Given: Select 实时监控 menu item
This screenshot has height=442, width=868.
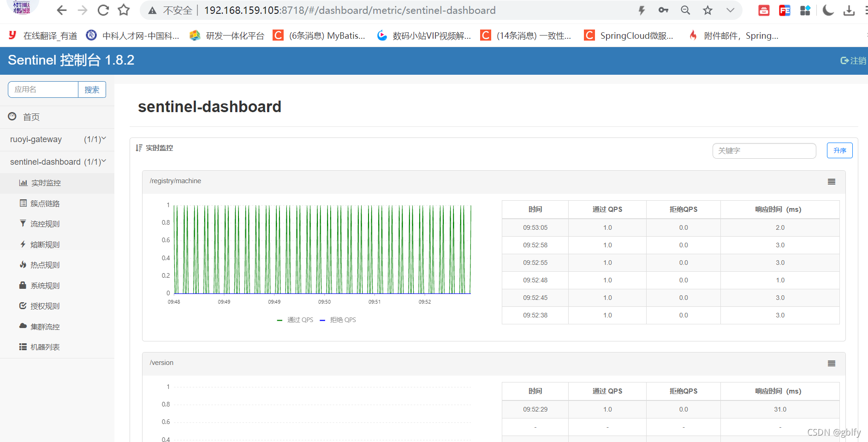Looking at the screenshot, I should [x=57, y=183].
